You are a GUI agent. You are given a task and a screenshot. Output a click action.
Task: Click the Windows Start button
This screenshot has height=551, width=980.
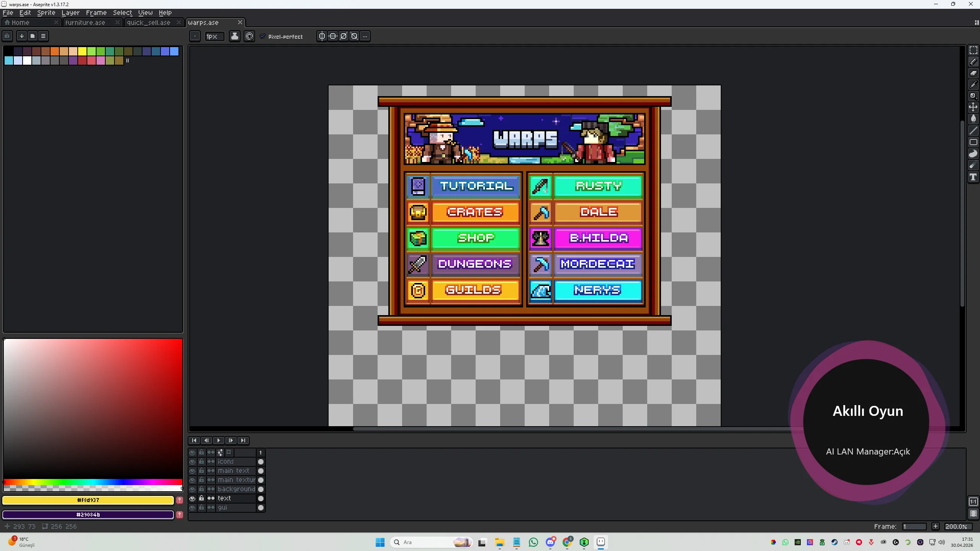[x=380, y=542]
